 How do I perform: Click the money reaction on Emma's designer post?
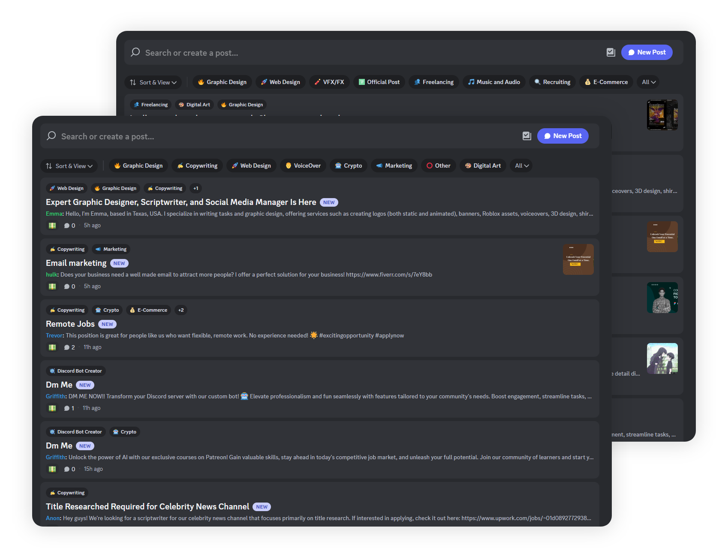(x=52, y=226)
